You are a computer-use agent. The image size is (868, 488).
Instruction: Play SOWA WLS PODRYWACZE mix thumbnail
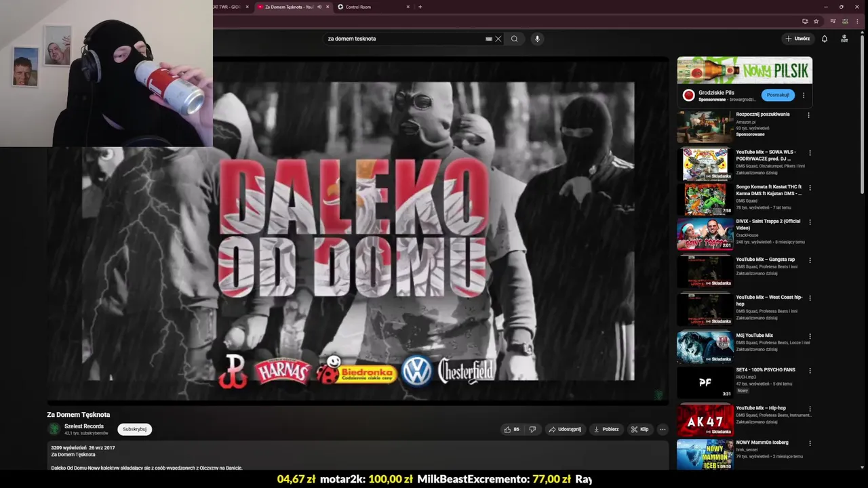(705, 165)
